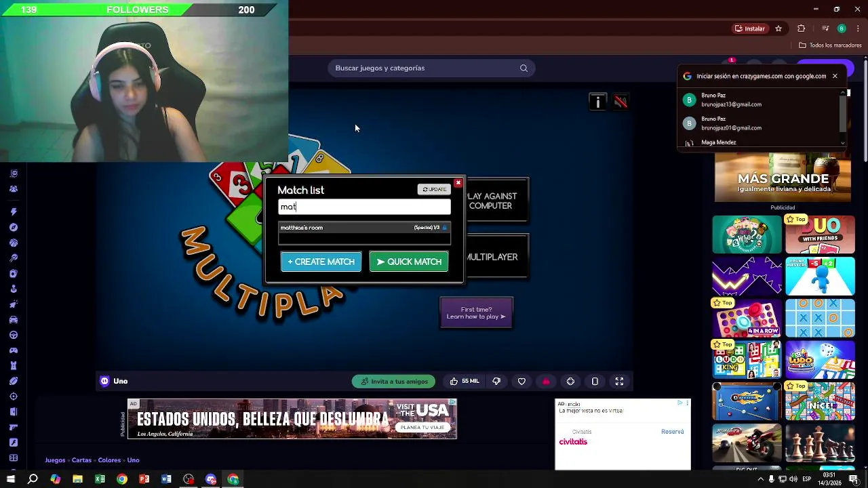
Task: Open Windows Start menu
Action: click(10, 479)
